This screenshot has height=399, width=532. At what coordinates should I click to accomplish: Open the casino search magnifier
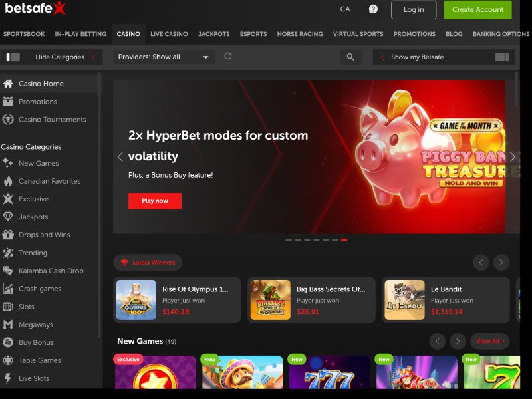[x=351, y=57]
